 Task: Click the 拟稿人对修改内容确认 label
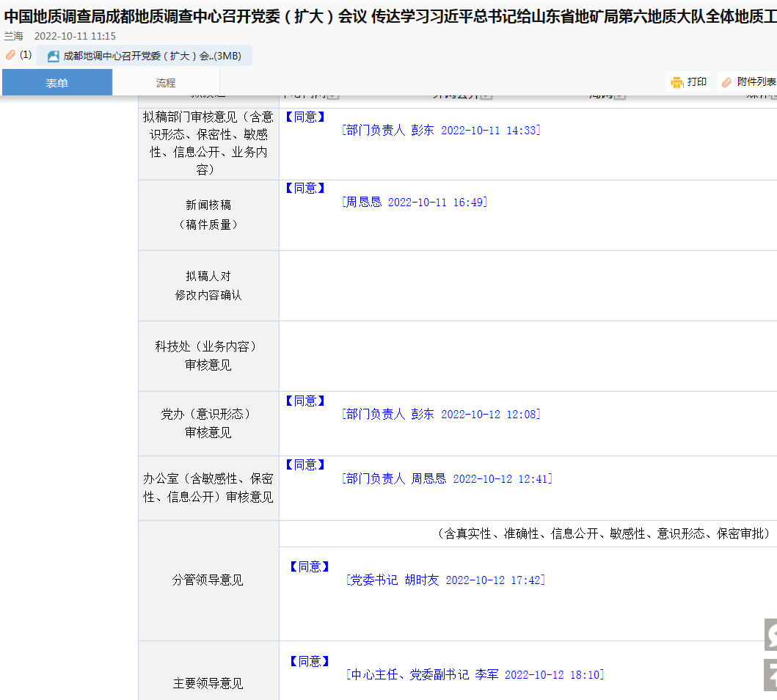pyautogui.click(x=208, y=285)
